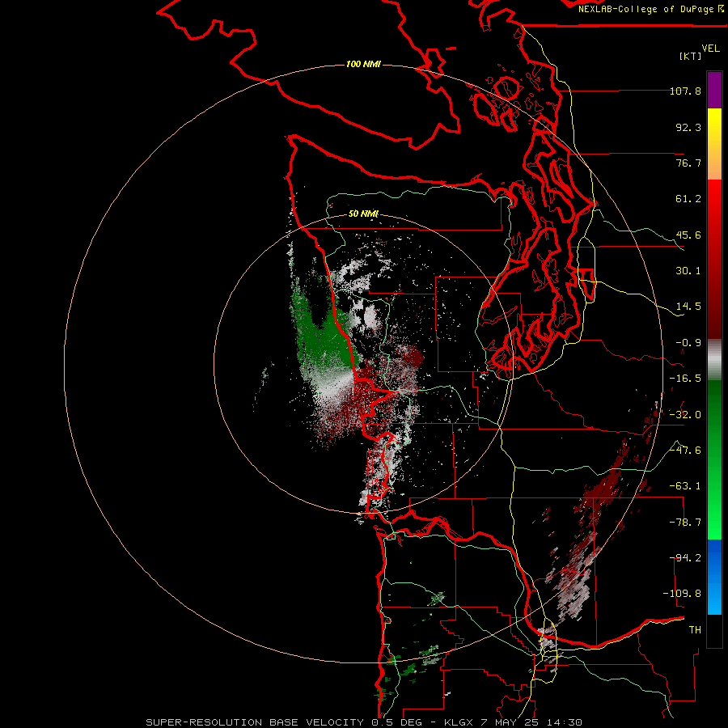The image size is (728, 728).
Task: Click the purple segment of the velocity color bar
Action: (714, 90)
